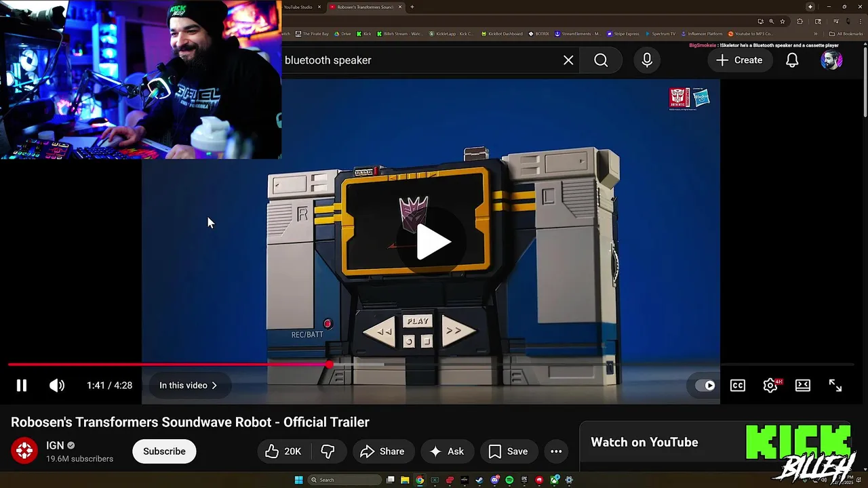868x488 pixels.
Task: Expand the In this video chapters
Action: [x=189, y=386]
